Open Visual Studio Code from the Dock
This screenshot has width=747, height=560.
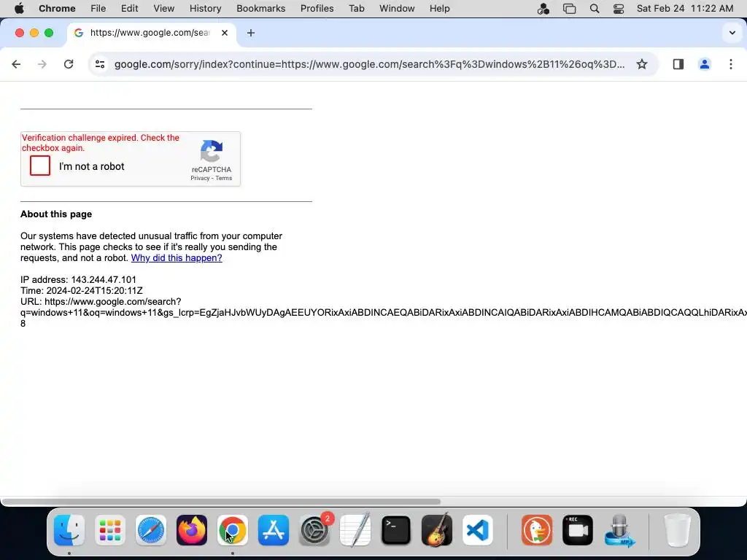478,530
